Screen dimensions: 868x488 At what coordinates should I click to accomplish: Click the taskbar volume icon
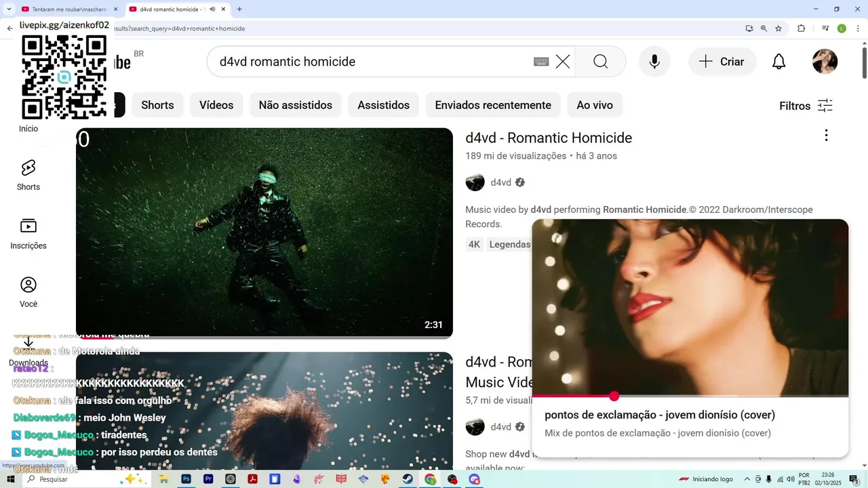point(791,479)
